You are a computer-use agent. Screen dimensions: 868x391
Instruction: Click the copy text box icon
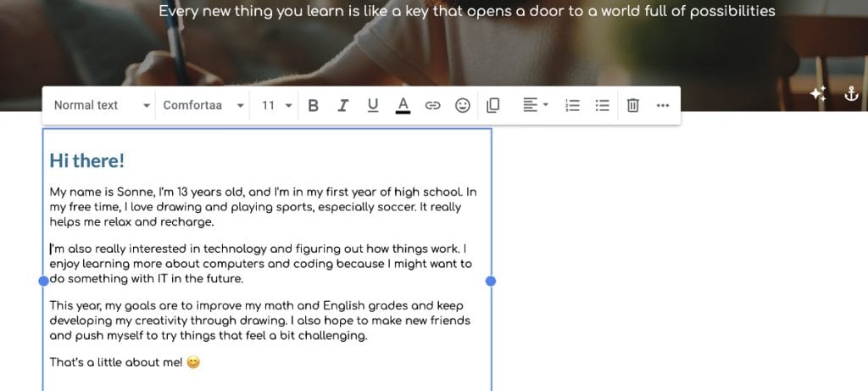[x=493, y=105]
